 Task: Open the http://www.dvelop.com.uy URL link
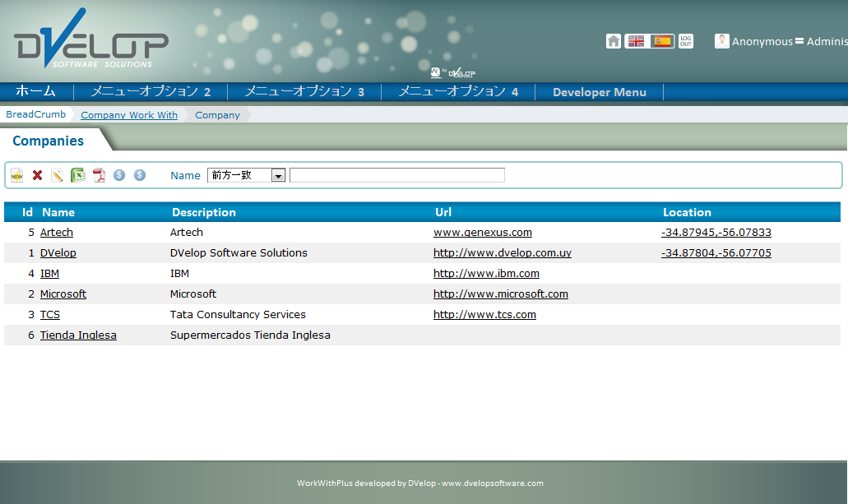pyautogui.click(x=502, y=253)
